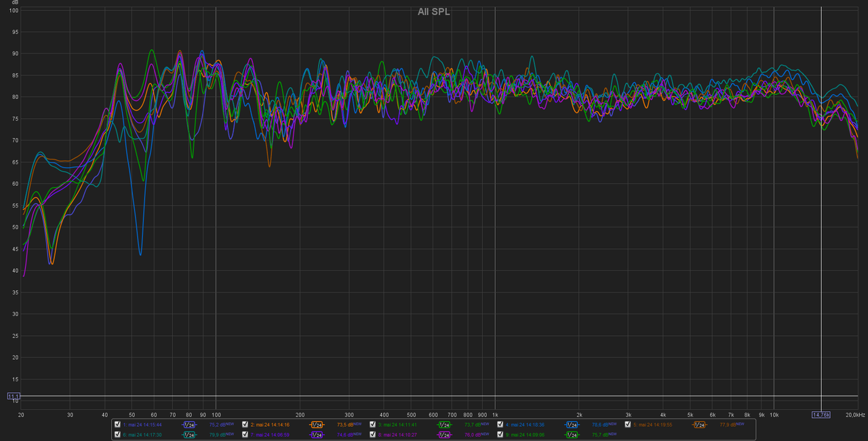Uncheck trace 7: mai 24 14:06:59

pos(245,434)
